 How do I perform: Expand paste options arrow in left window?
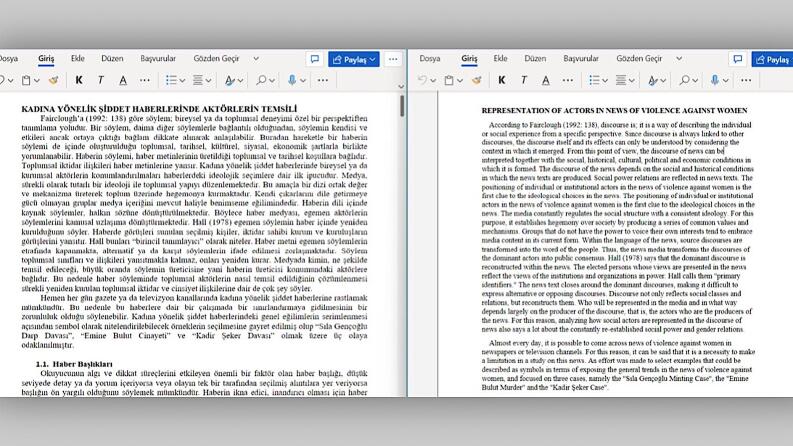tap(37, 80)
